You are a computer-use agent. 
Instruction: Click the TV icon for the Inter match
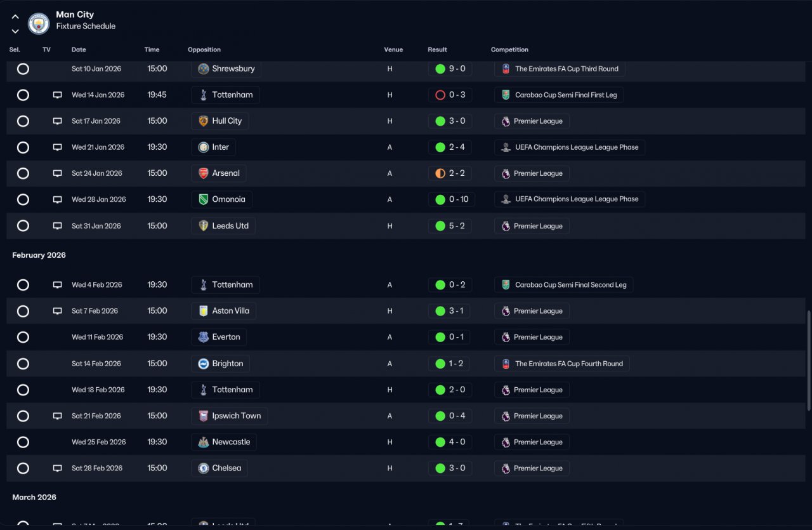click(x=58, y=147)
